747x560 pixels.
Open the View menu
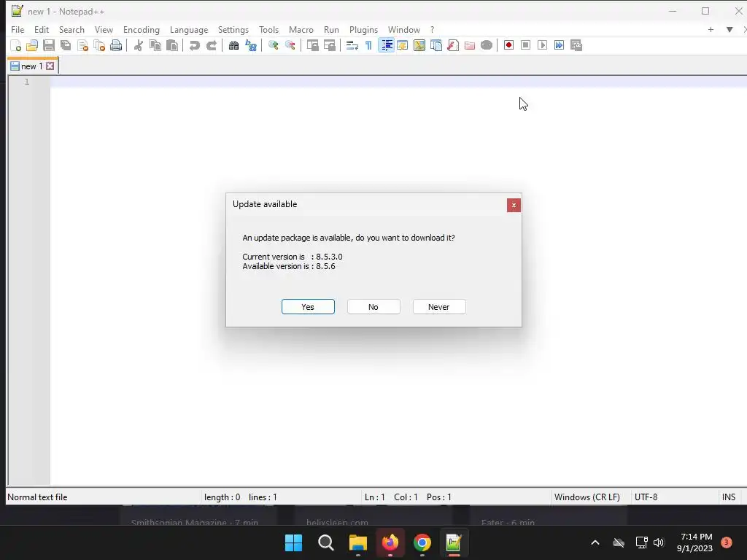[x=104, y=29]
